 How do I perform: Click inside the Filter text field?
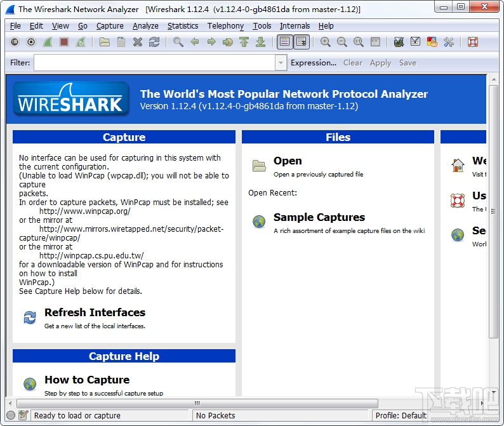[155, 63]
